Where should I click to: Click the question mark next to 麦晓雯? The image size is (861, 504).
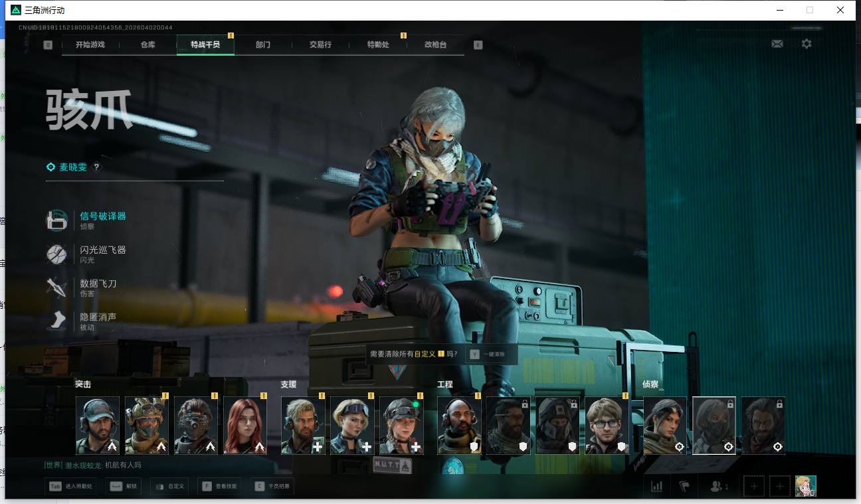click(96, 167)
